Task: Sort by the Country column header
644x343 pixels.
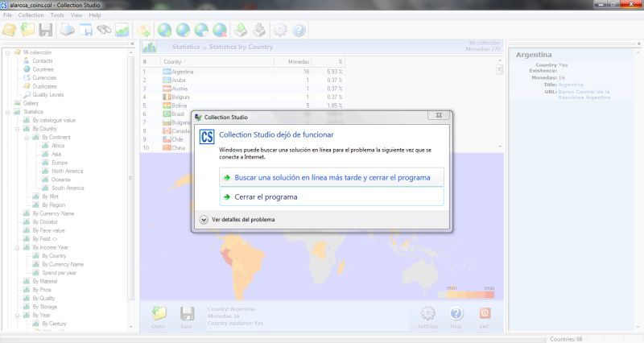Action: point(217,62)
